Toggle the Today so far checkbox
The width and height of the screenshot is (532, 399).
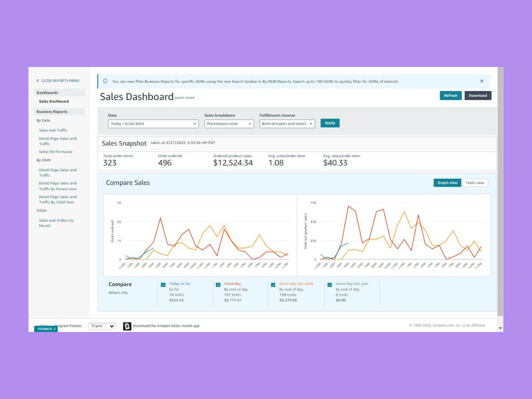pos(163,285)
